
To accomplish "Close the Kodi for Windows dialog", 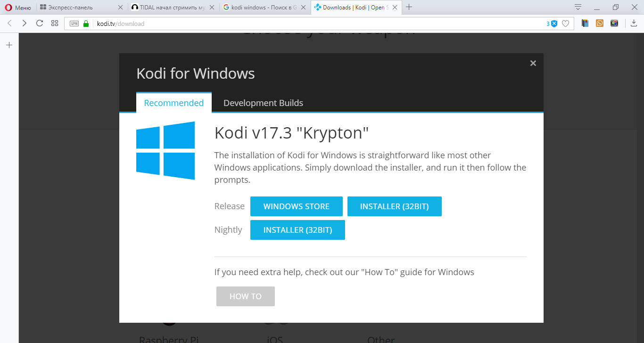I will 533,63.
